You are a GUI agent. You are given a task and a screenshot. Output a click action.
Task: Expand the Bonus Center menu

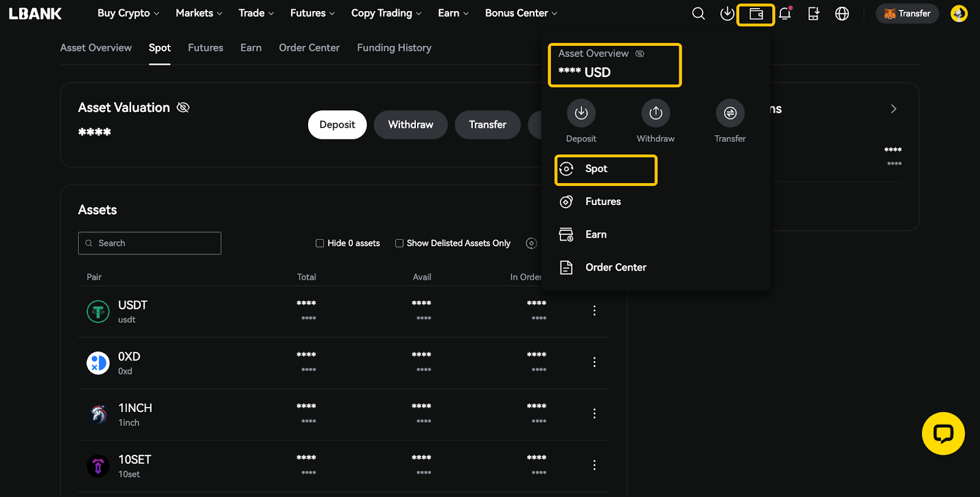coord(521,13)
